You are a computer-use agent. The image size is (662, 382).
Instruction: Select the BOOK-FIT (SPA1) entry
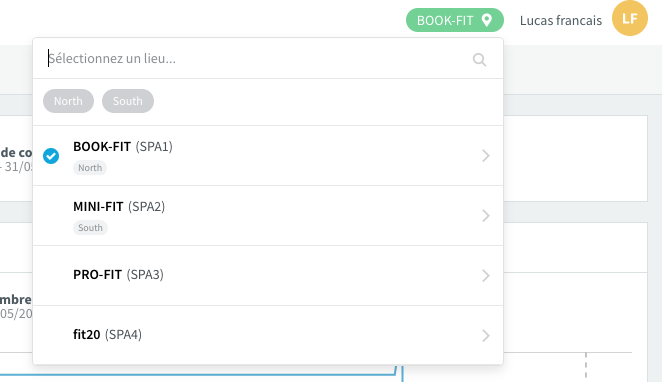tap(268, 156)
